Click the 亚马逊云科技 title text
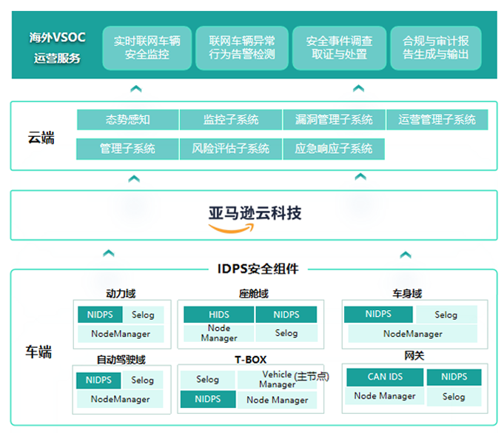The width and height of the screenshot is (504, 433). click(x=254, y=213)
